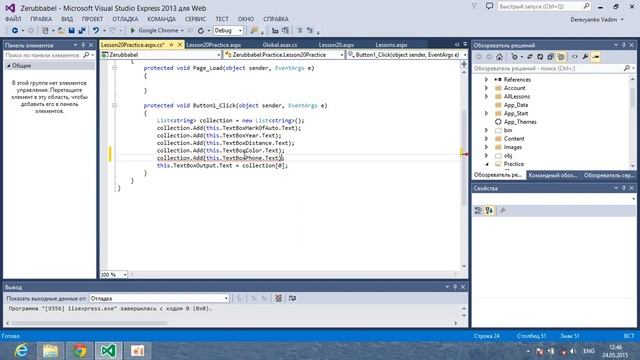The width and height of the screenshot is (640, 360).
Task: Click Solution Explorer collapse all icon
Action: coord(550,57)
